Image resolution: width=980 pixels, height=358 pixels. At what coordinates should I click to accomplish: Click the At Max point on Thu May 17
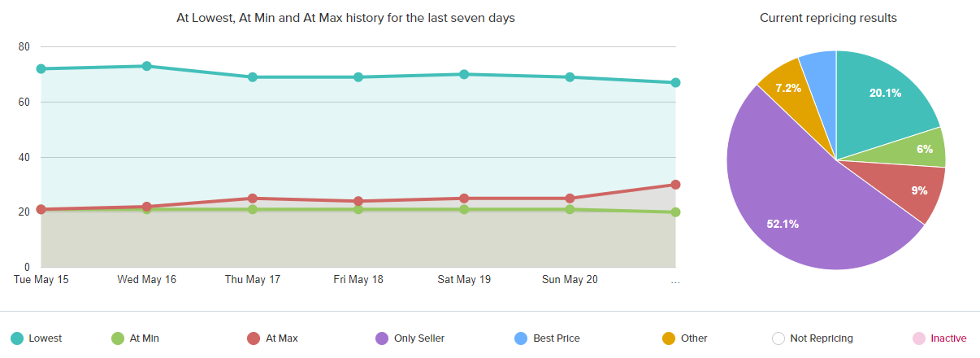click(x=253, y=199)
